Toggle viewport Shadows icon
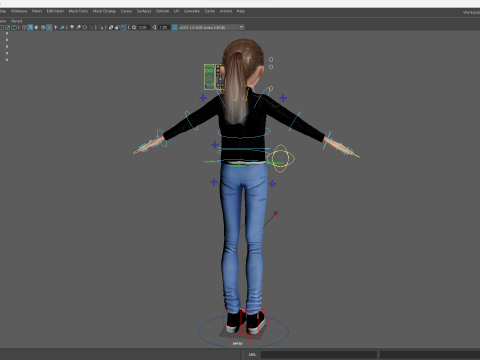This screenshot has height=360, width=480. (x=62, y=27)
